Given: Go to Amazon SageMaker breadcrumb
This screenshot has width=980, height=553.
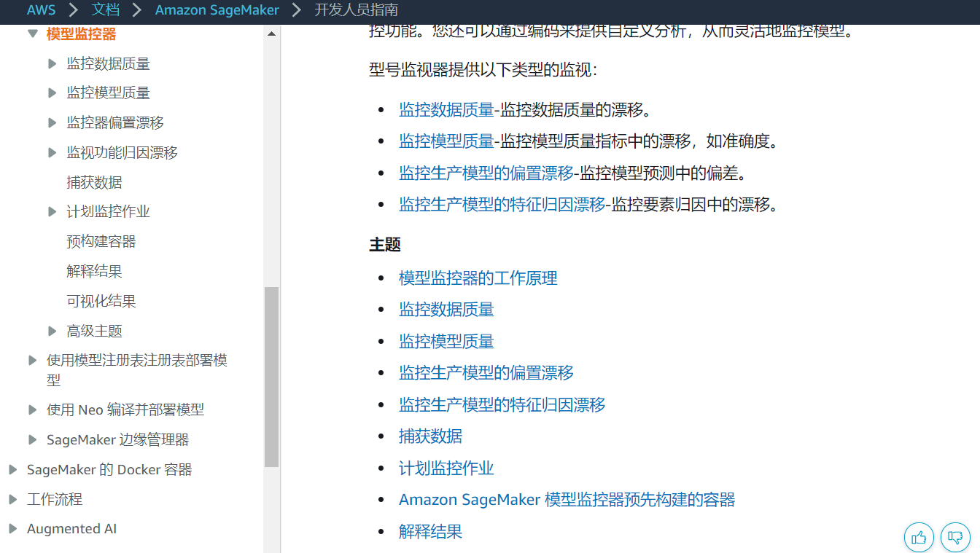Looking at the screenshot, I should [217, 10].
